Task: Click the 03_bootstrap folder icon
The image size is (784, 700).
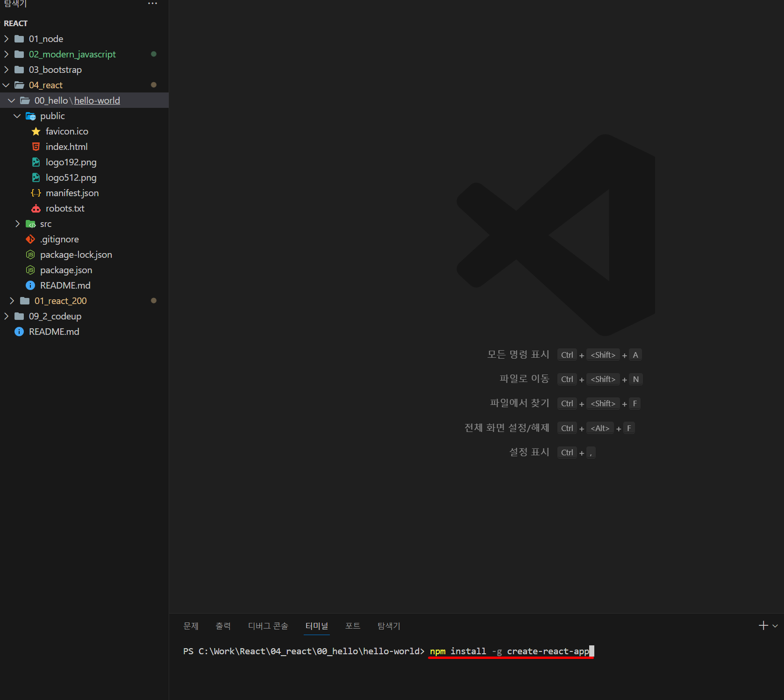Action: [19, 70]
